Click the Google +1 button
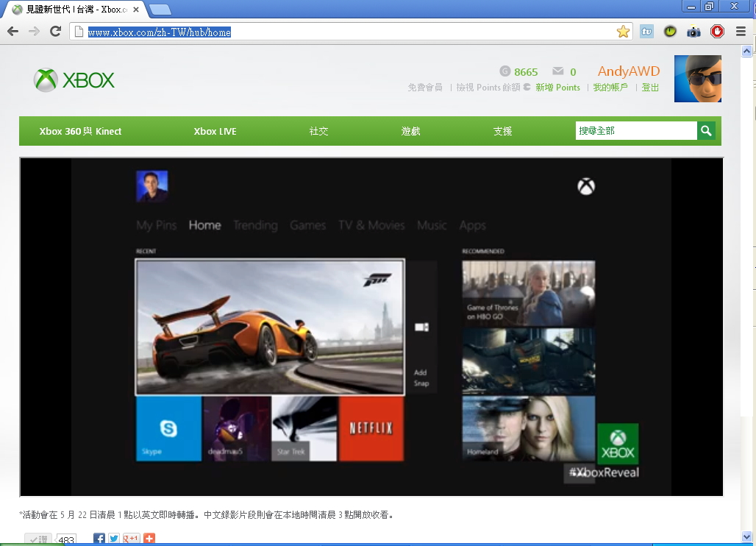The width and height of the screenshot is (756, 546). [131, 539]
